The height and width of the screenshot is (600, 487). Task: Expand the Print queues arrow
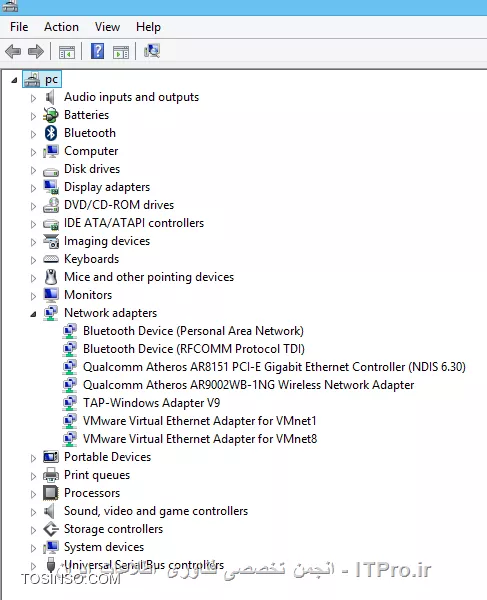pyautogui.click(x=33, y=476)
